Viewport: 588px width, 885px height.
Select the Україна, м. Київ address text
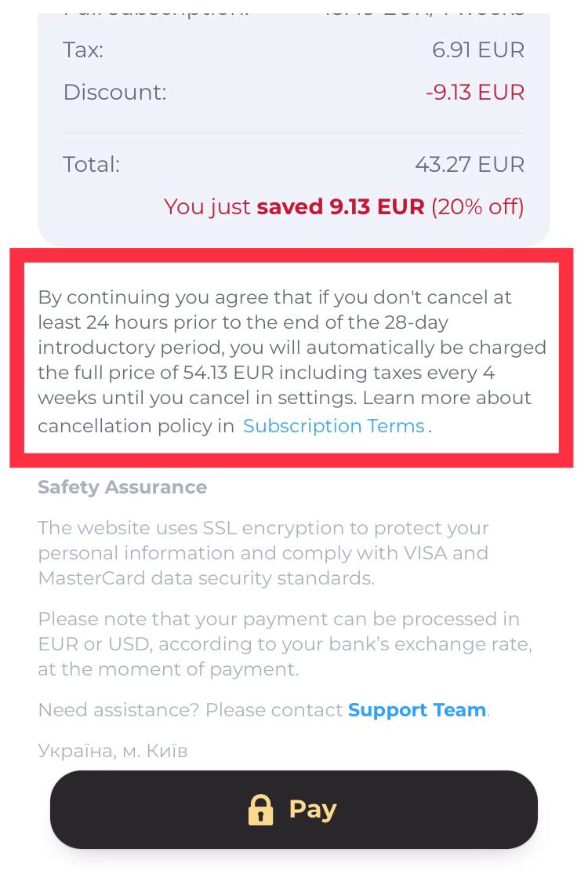[x=112, y=750]
